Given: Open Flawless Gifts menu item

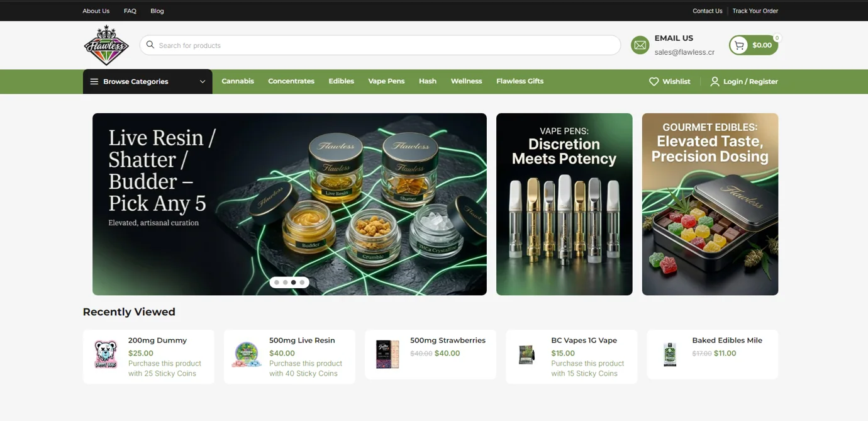Looking at the screenshot, I should (520, 81).
